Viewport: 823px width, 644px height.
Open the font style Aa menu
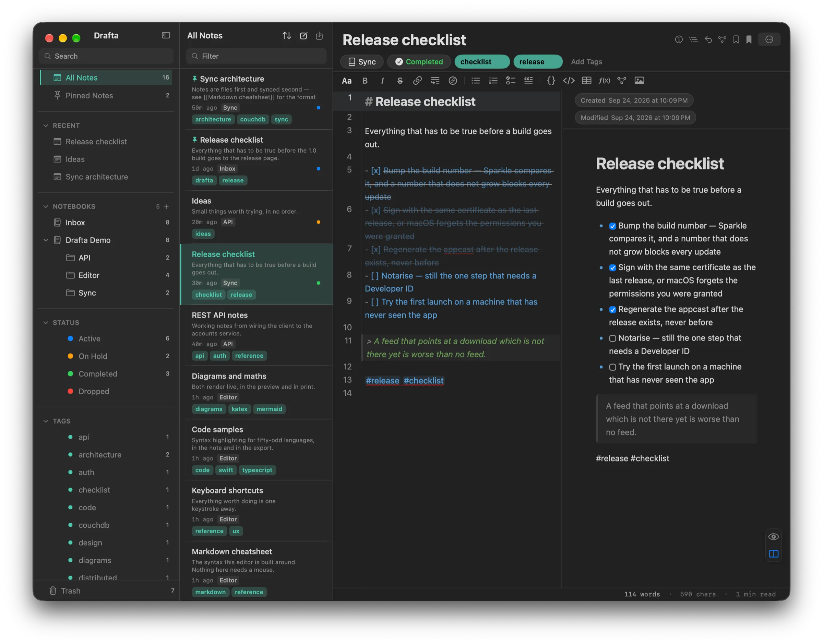coord(346,81)
